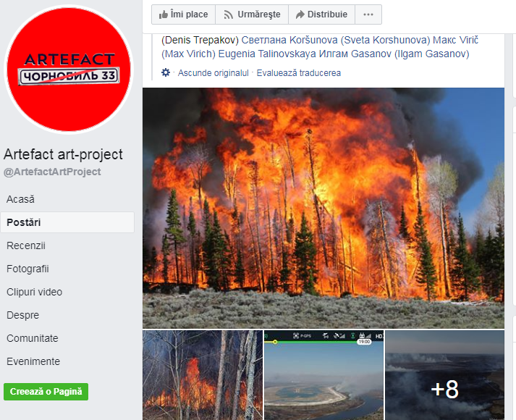
Task: Click the thumbs-up Îmi place button
Action: click(183, 14)
